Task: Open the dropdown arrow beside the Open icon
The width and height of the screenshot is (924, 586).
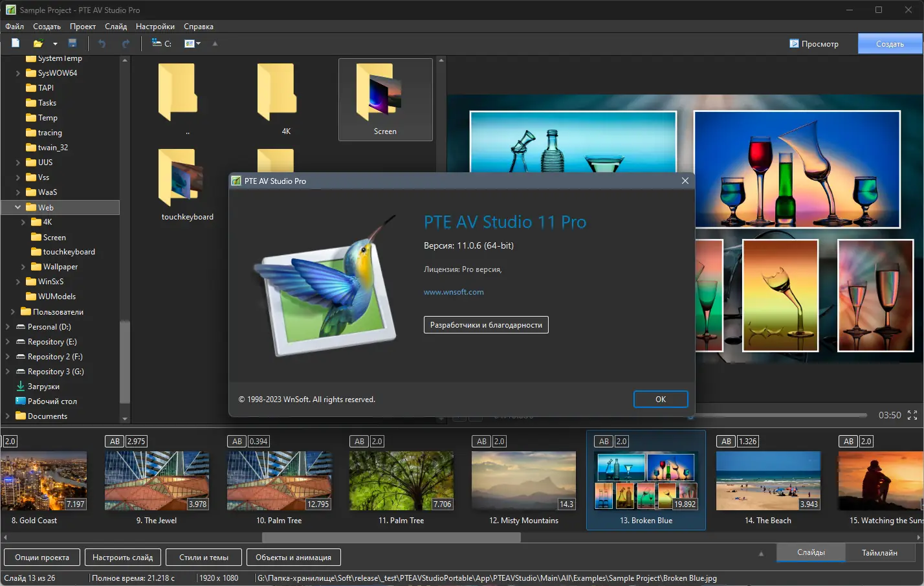Action: point(55,44)
